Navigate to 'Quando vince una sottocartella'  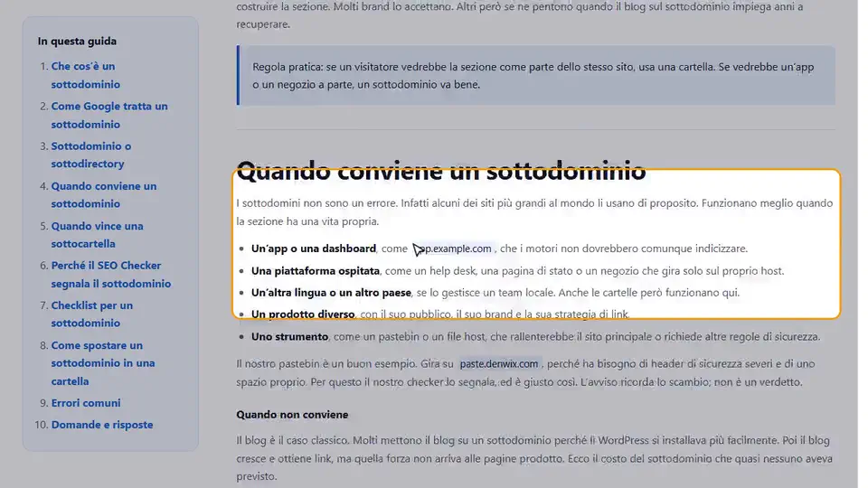click(x=97, y=235)
